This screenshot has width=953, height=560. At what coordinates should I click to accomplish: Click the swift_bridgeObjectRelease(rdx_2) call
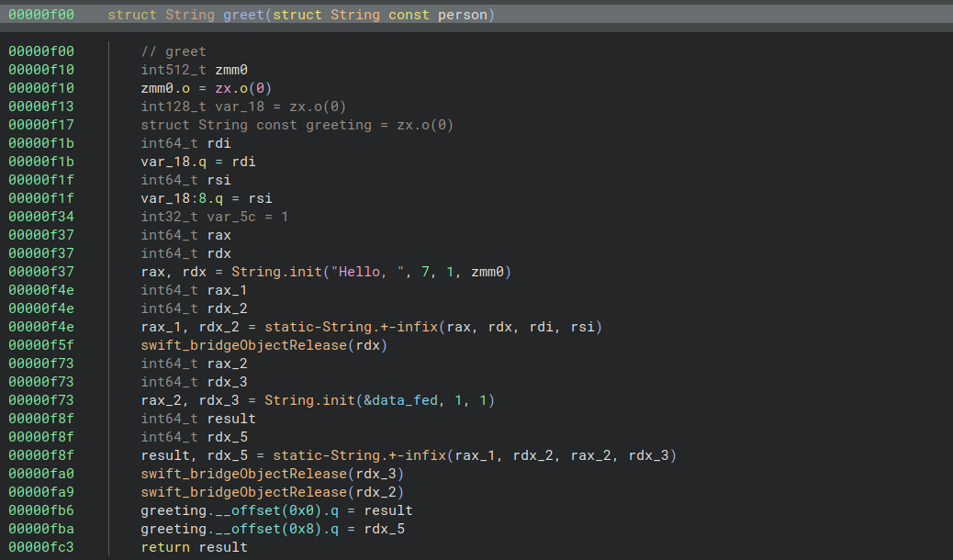click(272, 492)
